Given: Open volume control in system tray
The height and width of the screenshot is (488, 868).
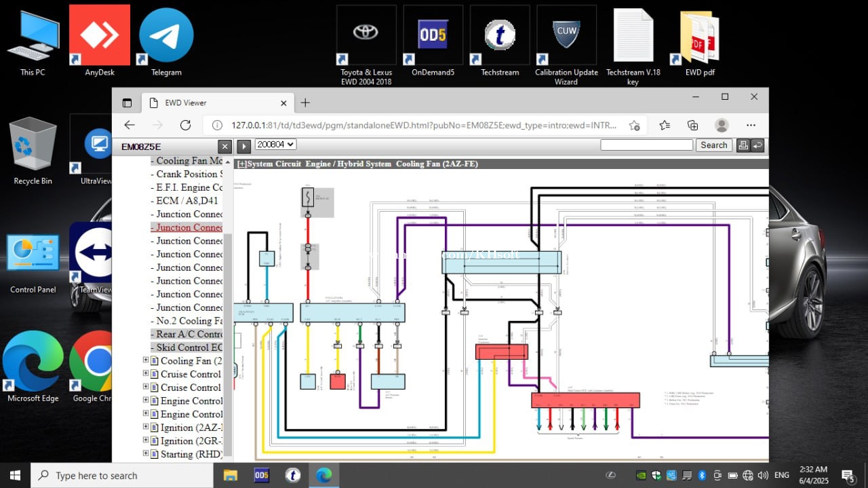Looking at the screenshot, I should click(763, 475).
